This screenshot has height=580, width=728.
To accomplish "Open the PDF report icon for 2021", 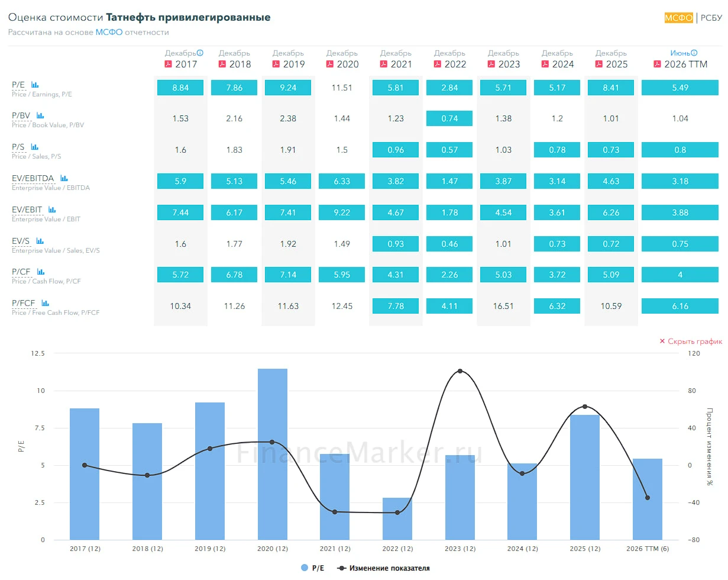I will [383, 64].
